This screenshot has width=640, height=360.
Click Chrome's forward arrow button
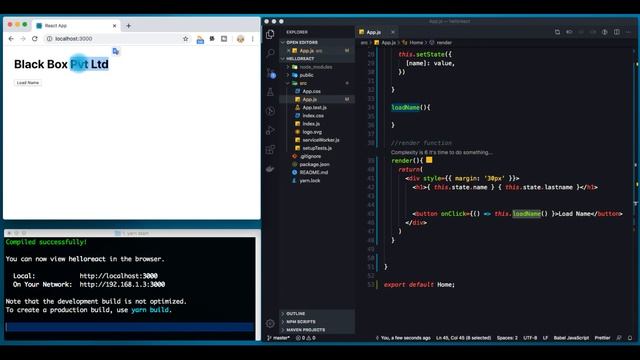click(23, 38)
